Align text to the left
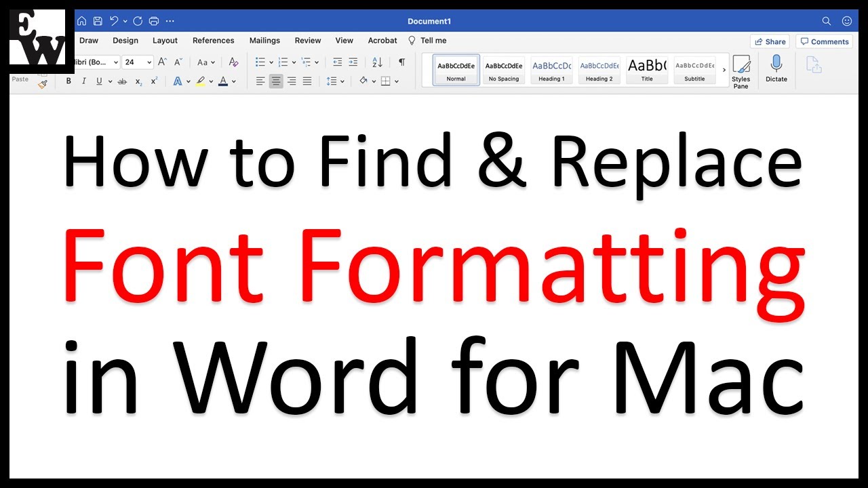Image resolution: width=868 pixels, height=488 pixels. point(260,81)
